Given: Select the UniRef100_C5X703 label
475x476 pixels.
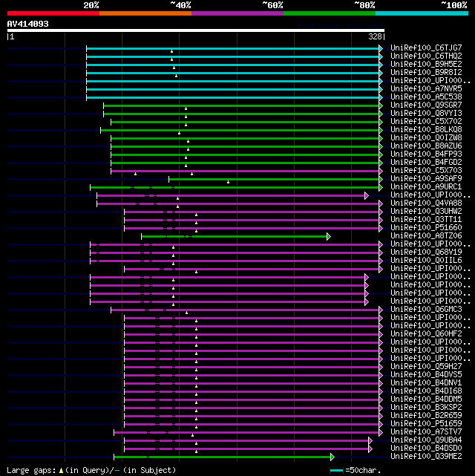Looking at the screenshot, I should click(x=426, y=171).
